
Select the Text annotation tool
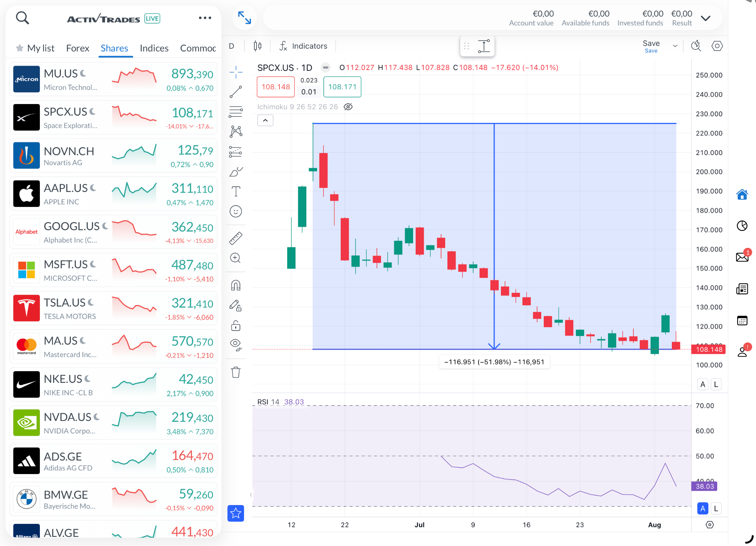[236, 191]
